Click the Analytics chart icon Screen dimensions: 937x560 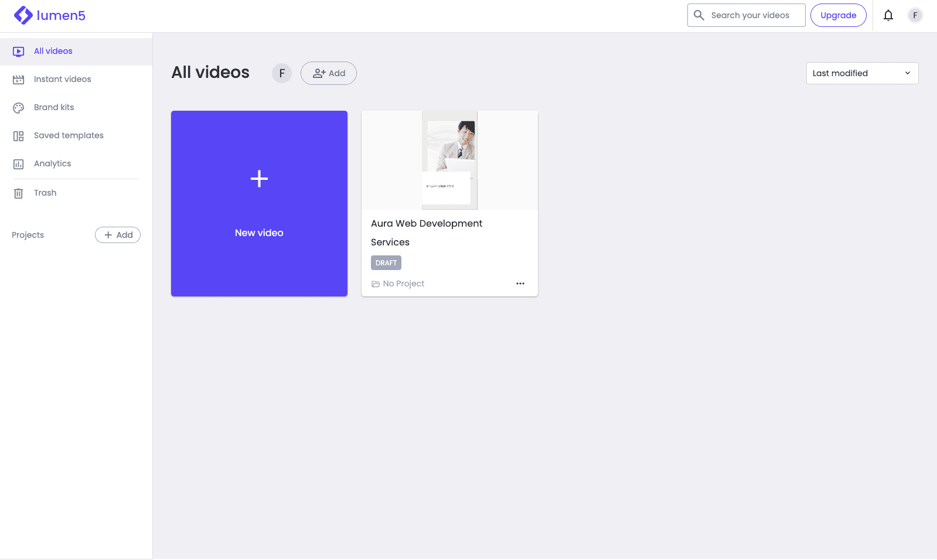click(19, 164)
